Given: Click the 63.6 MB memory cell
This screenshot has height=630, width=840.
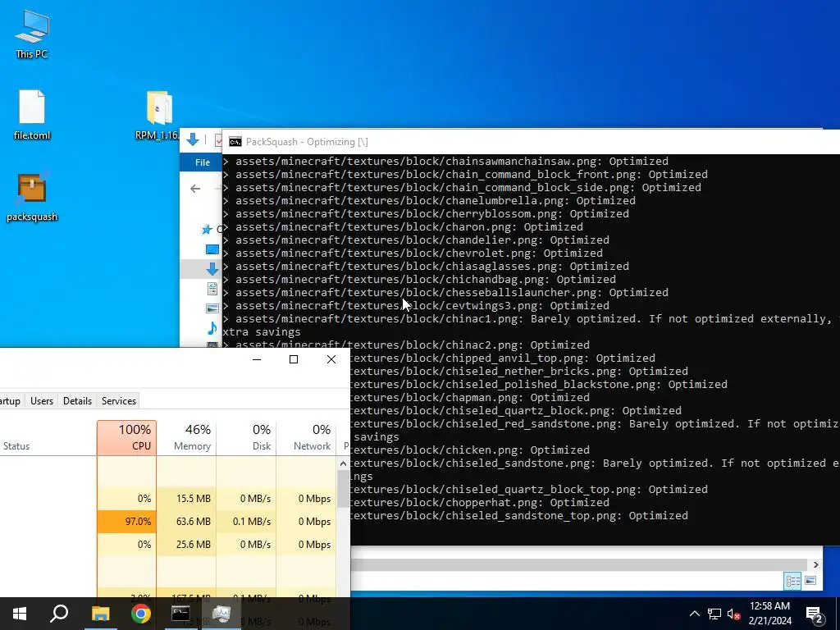Looking at the screenshot, I should coord(186,521).
